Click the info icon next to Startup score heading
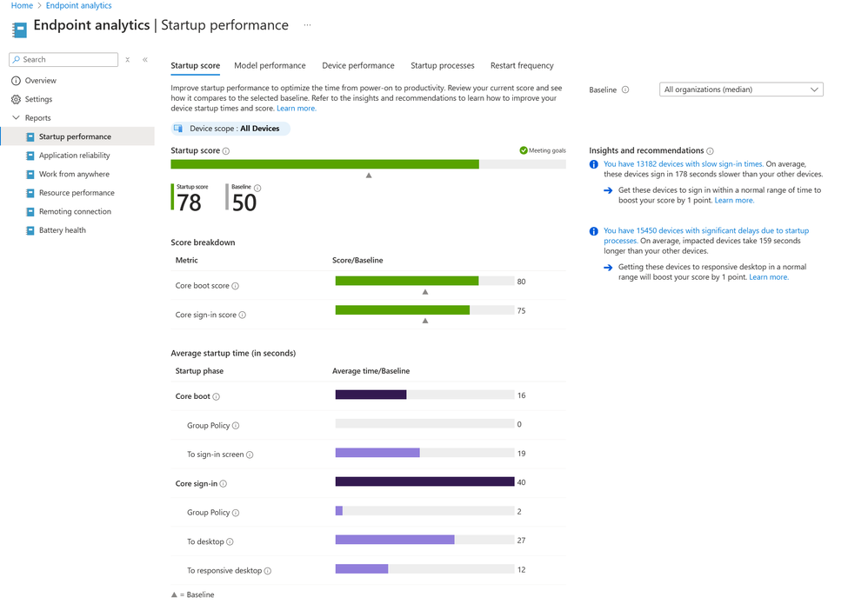This screenshot has width=868, height=604. coord(226,151)
